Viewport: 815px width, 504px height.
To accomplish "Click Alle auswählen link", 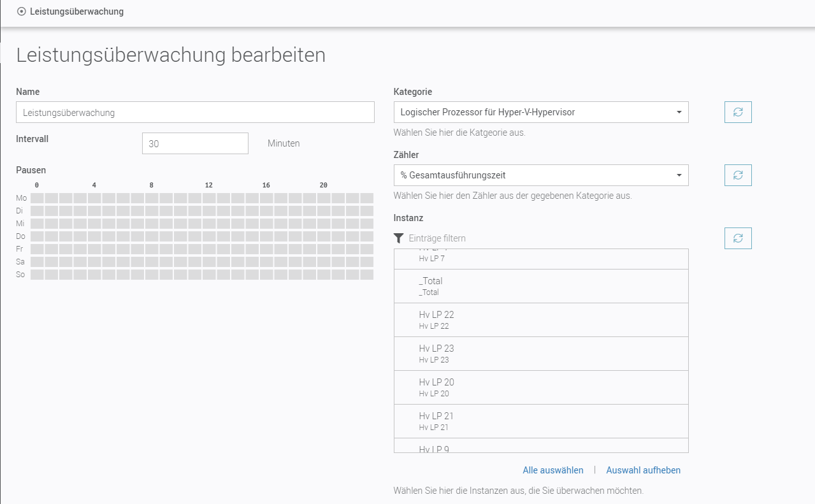I will pyautogui.click(x=552, y=470).
